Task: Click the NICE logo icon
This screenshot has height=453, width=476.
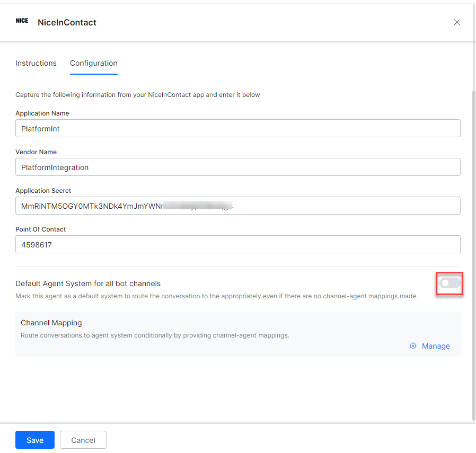Action: coord(22,21)
